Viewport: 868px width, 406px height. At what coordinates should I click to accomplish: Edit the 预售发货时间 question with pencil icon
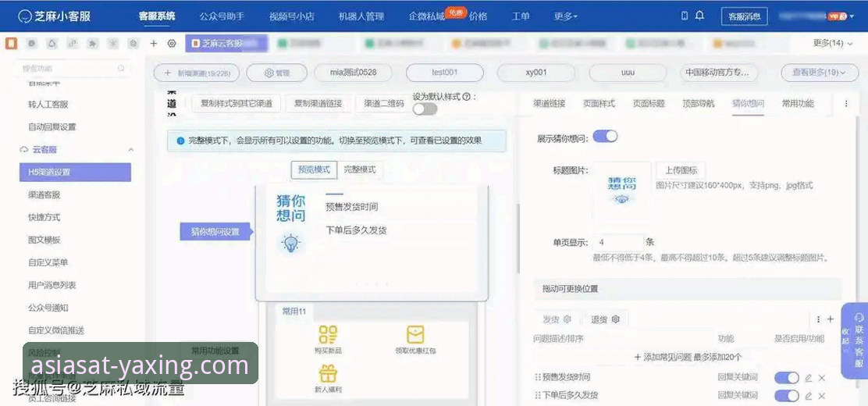[x=808, y=378]
